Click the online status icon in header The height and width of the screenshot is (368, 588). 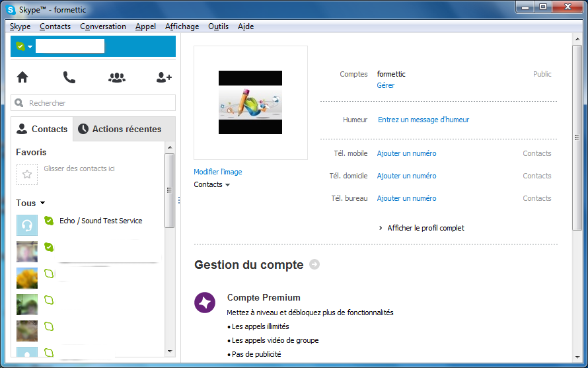pos(20,46)
